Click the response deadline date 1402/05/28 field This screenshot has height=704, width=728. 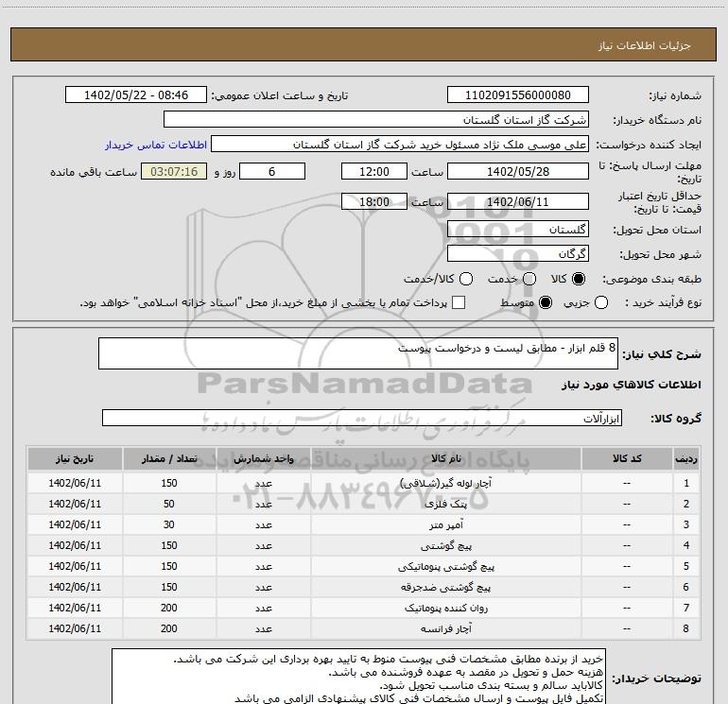pyautogui.click(x=518, y=171)
